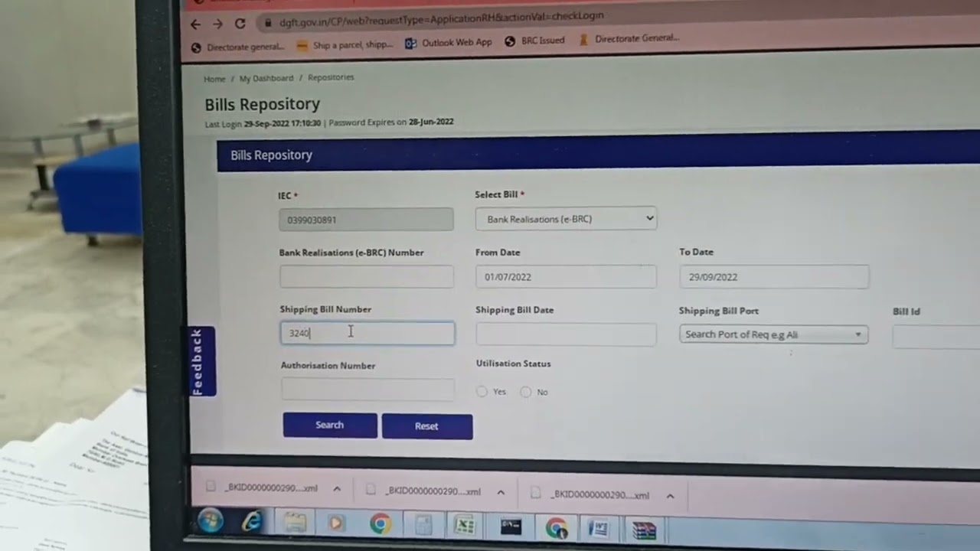Click the To Date field 29/09/2022

pyautogui.click(x=774, y=277)
